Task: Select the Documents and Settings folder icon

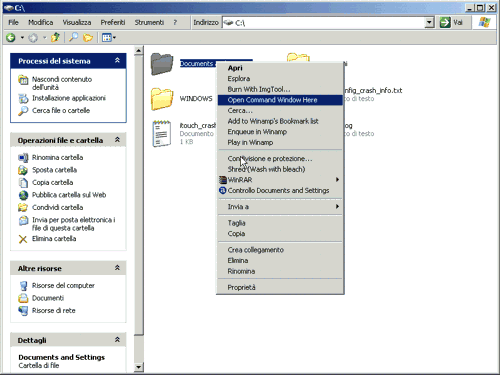Action: click(x=162, y=64)
